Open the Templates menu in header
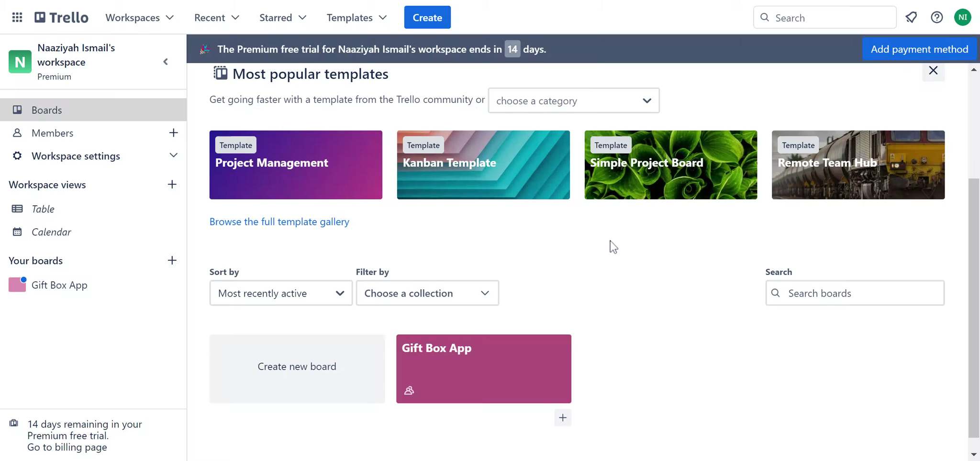Screen dimensions: 980x461 [x=356, y=18]
